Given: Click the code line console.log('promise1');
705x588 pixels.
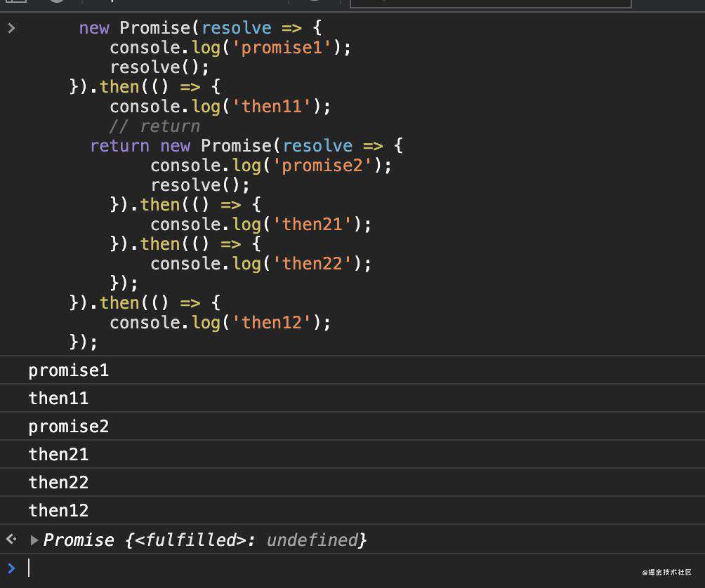Looking at the screenshot, I should (230, 48).
